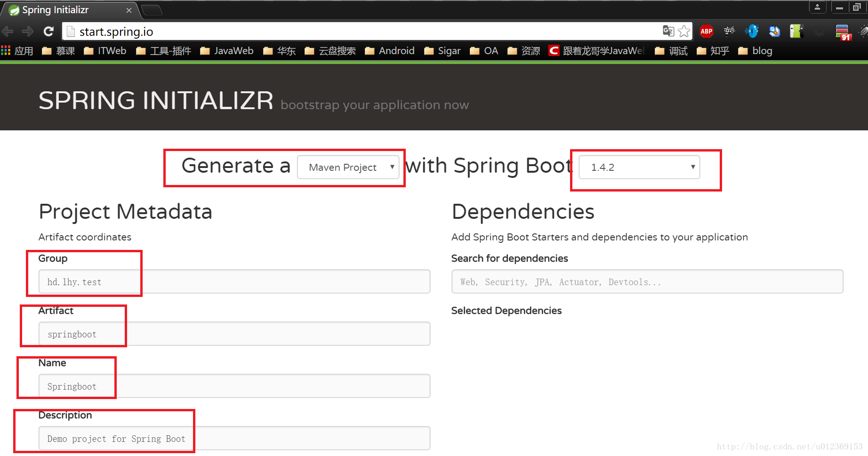Close the Spring Initializr tab
The height and width of the screenshot is (456, 868).
[x=129, y=10]
